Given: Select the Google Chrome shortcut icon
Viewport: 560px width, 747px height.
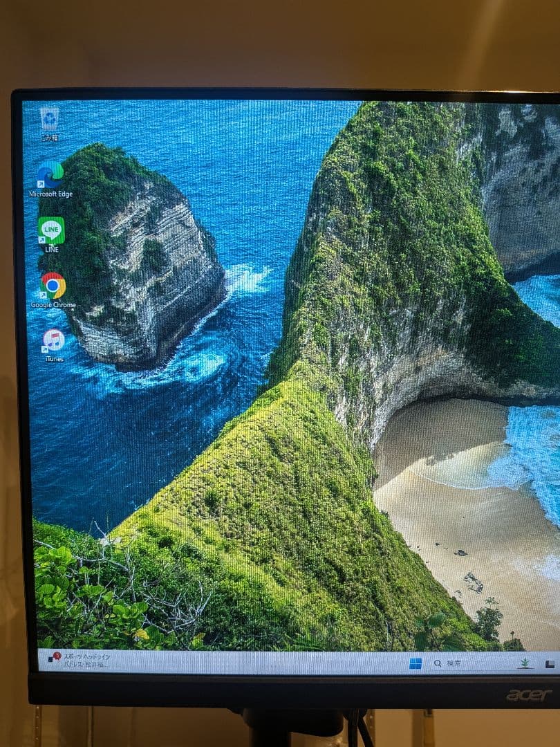Looking at the screenshot, I should [53, 285].
